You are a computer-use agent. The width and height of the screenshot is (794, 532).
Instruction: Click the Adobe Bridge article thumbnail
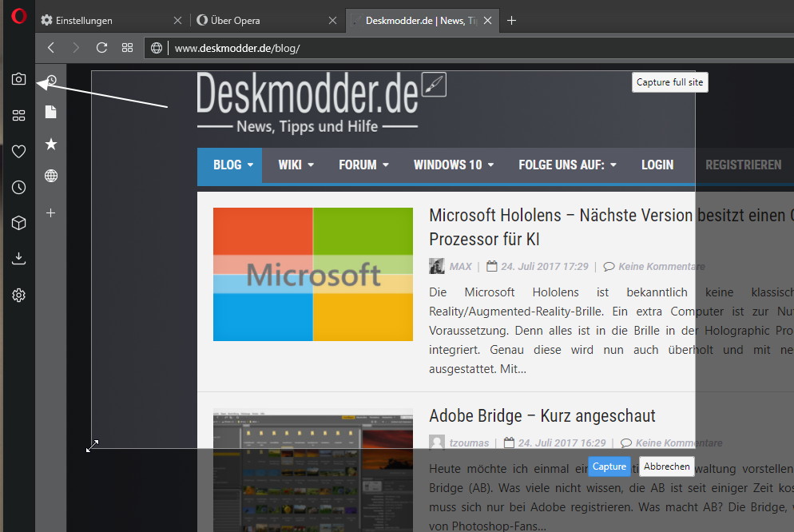click(313, 470)
